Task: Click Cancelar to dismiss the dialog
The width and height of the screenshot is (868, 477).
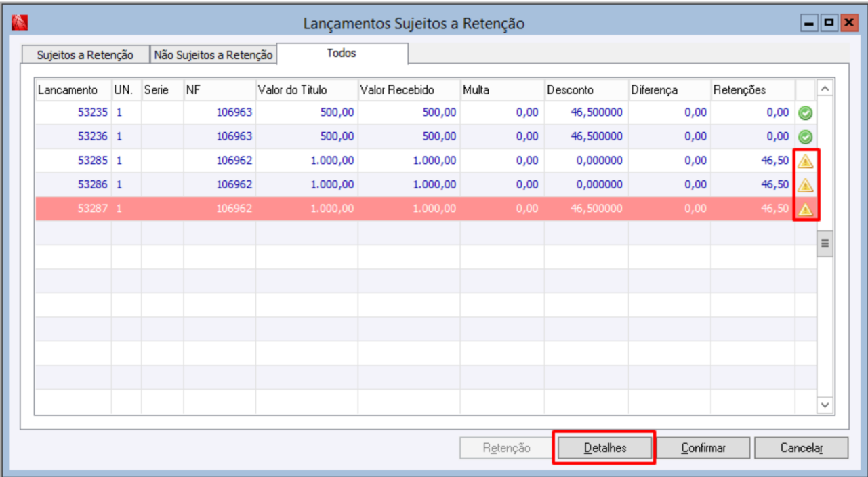Action: (x=801, y=448)
